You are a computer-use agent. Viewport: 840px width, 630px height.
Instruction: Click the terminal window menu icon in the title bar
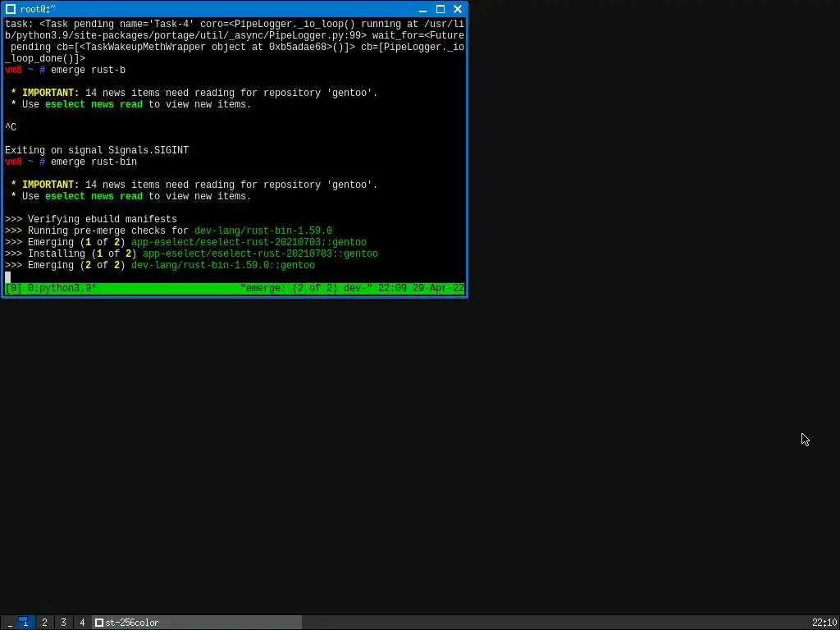[10, 9]
